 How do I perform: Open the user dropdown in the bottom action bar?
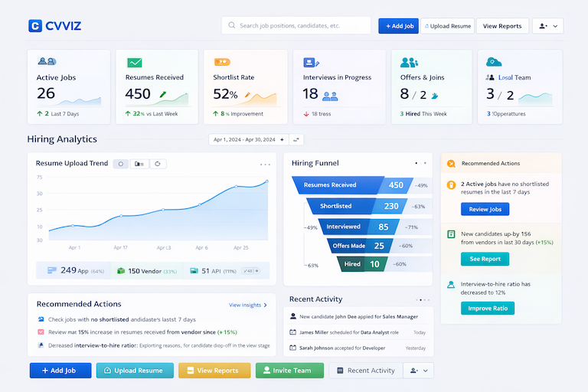coord(419,371)
